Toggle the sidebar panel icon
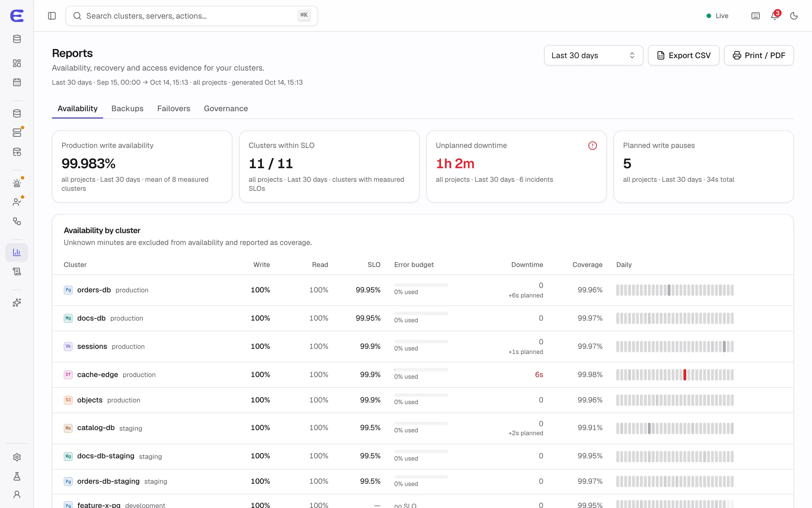 52,16
